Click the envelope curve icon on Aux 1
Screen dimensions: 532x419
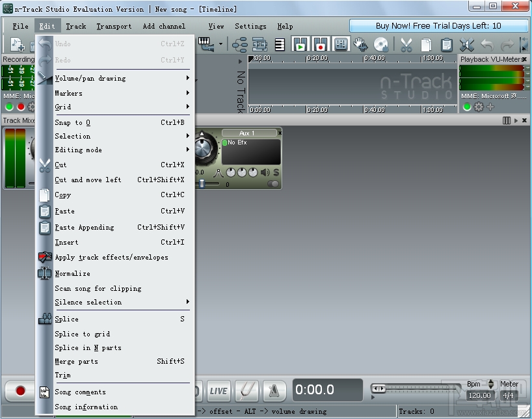click(x=218, y=173)
